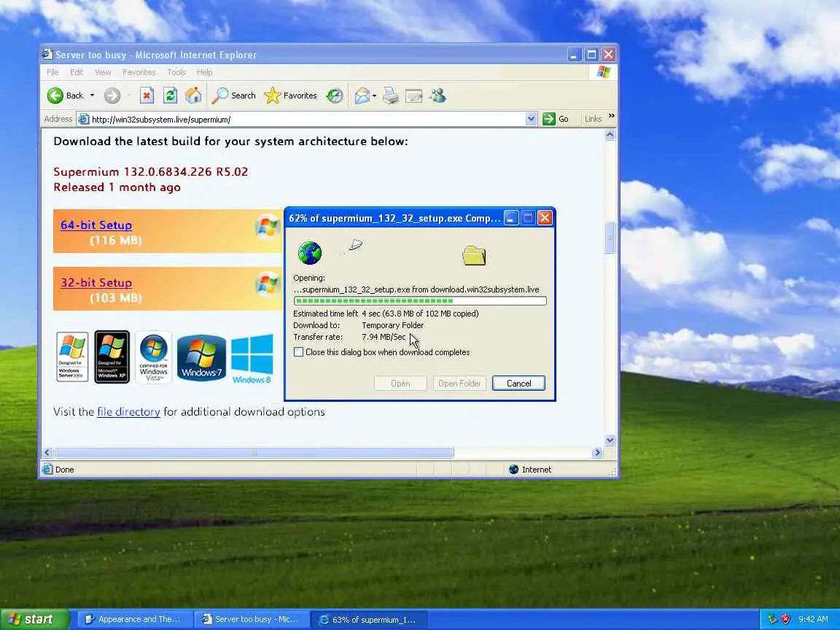Open the File menu
Viewport: 840px width, 630px height.
click(x=52, y=72)
